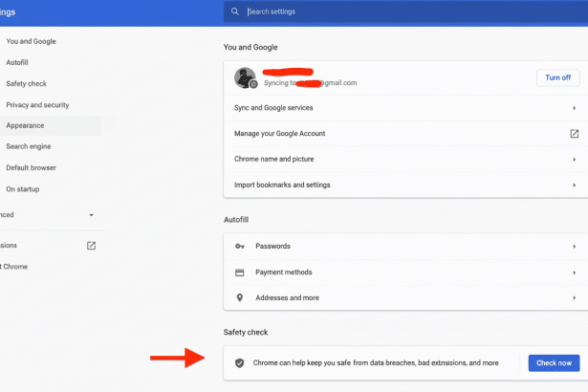Screen dimensions: 588x392
Task: Open About Chrome in sidebar
Action: (14, 267)
